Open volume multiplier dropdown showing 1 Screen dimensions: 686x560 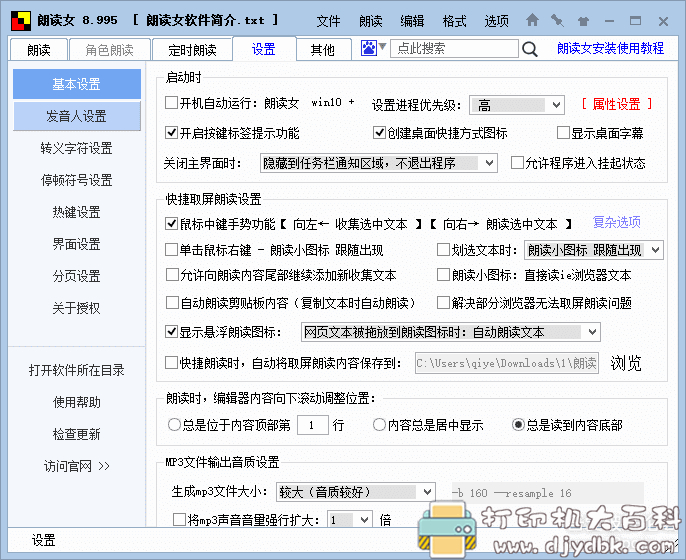coord(350,520)
